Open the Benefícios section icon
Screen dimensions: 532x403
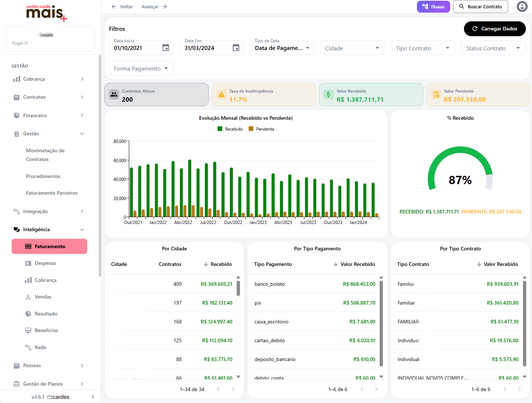point(28,330)
